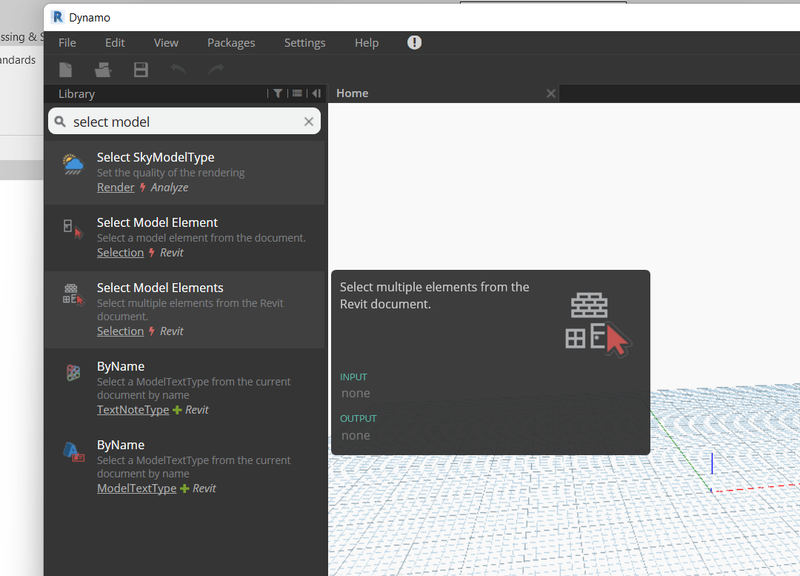Open the View menu
The height and width of the screenshot is (576, 800).
[x=166, y=43]
